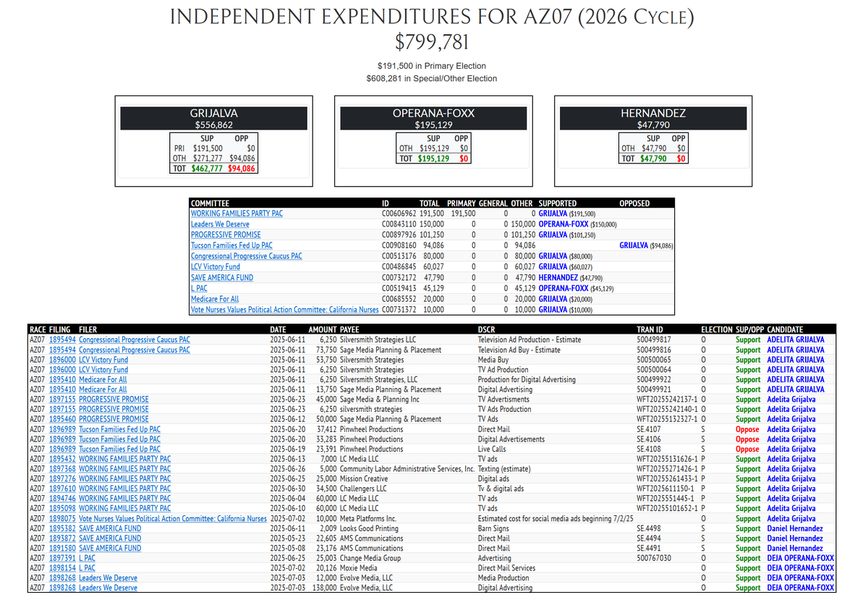868x600 pixels.
Task: Click the GRIJALVA $556,862 card header
Action: tap(213, 119)
